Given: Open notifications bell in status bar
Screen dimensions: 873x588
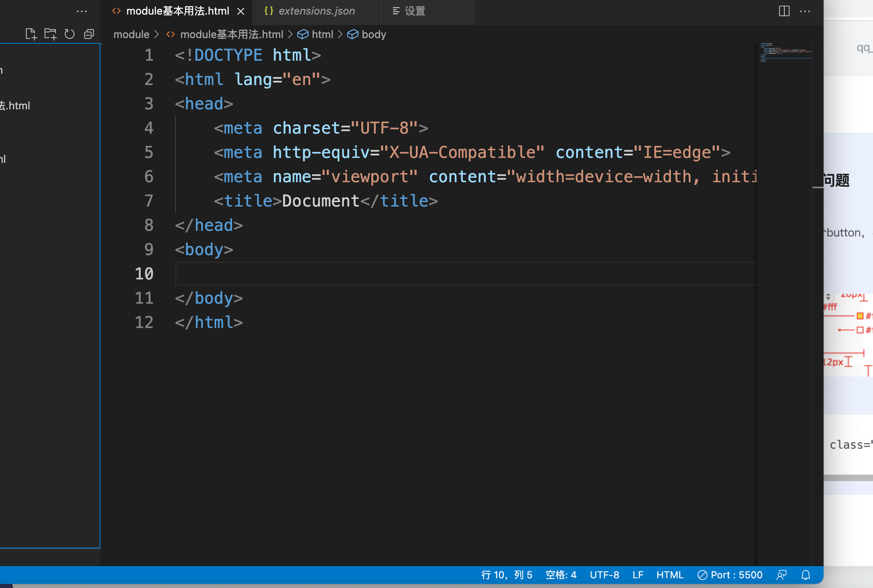Looking at the screenshot, I should click(806, 575).
